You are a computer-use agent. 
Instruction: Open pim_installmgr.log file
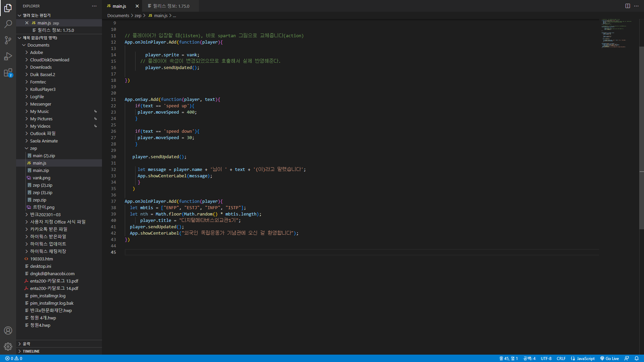pos(59,296)
